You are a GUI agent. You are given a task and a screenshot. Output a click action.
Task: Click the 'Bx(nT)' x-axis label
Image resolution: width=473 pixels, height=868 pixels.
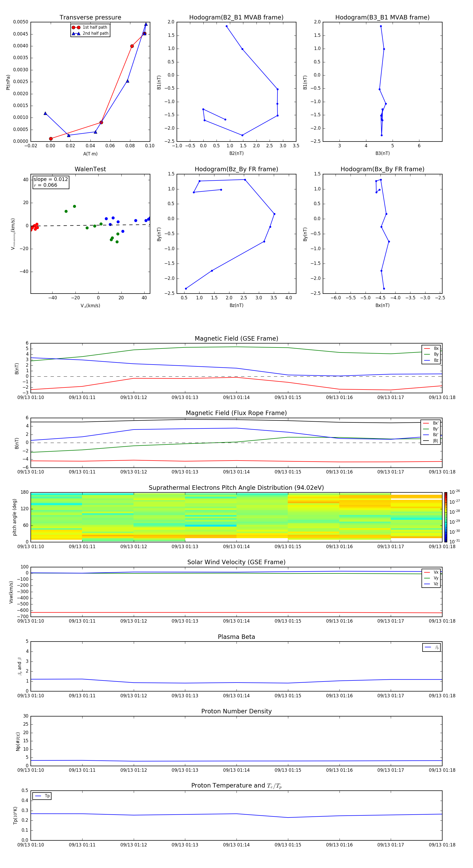click(x=382, y=305)
